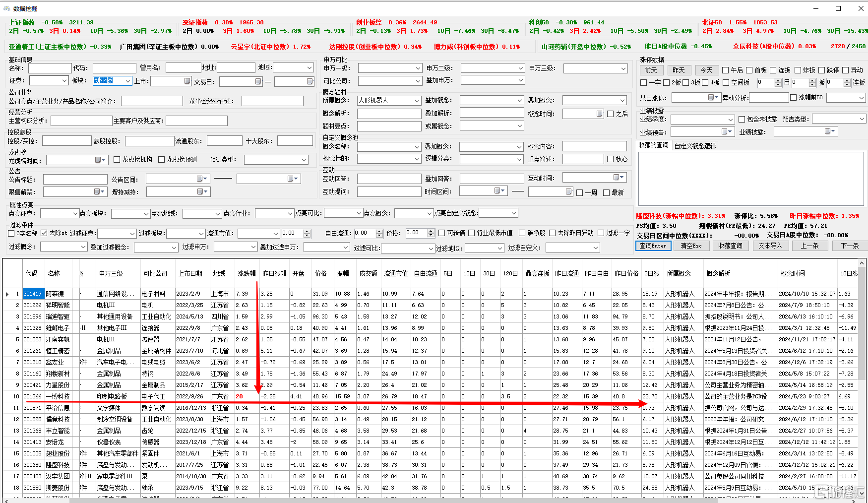The width and height of the screenshot is (868, 503).
Task: Click the 前天 button
Action: 651,70
